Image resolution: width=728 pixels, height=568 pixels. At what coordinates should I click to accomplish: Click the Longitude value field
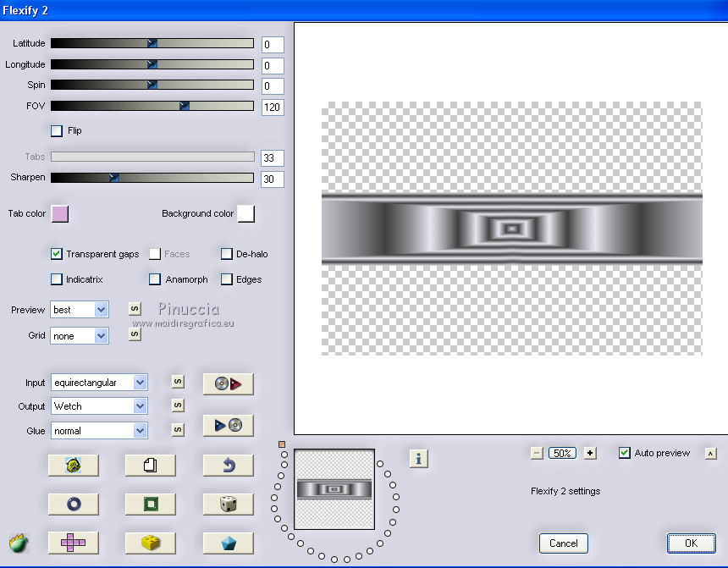click(273, 65)
